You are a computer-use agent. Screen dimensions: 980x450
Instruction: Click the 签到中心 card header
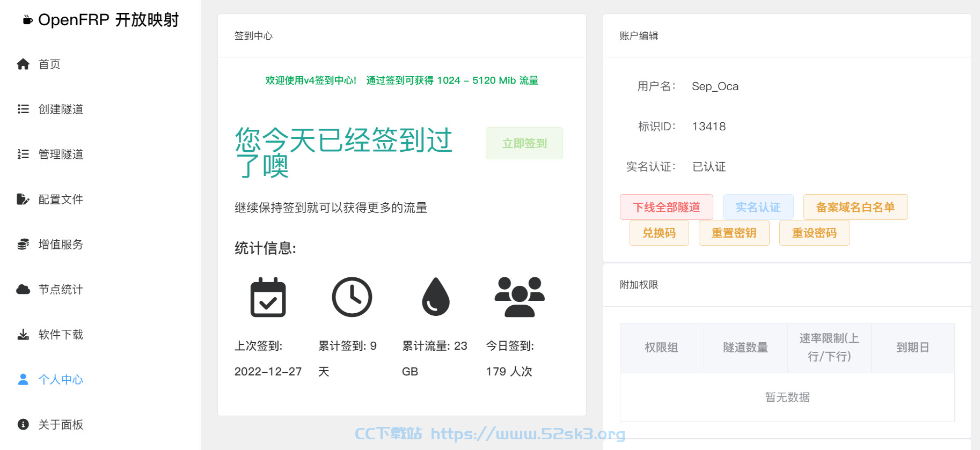pyautogui.click(x=253, y=36)
